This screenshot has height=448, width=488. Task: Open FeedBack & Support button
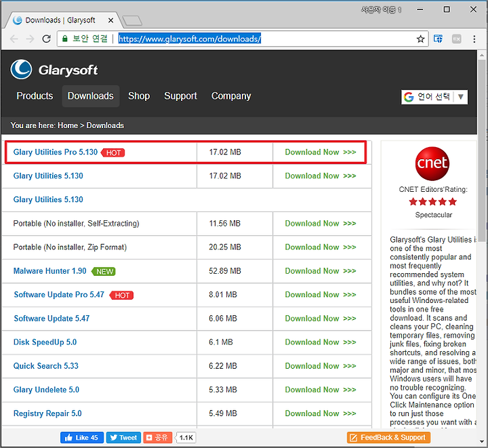coord(389,438)
